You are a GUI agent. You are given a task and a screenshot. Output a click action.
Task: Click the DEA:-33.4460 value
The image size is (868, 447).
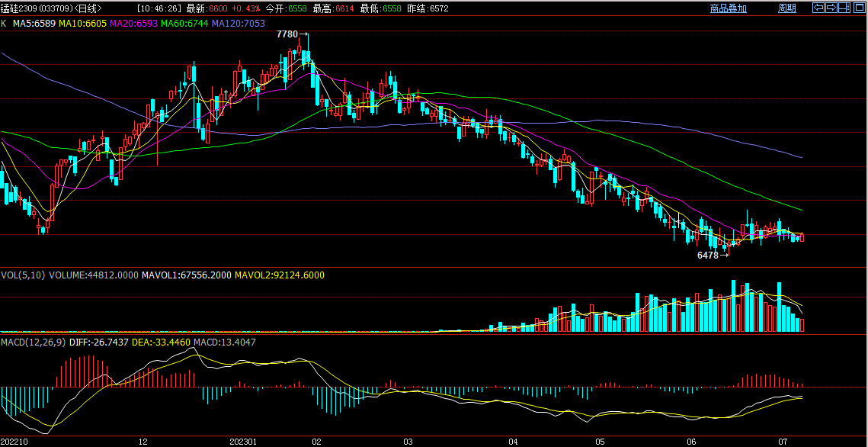(x=161, y=342)
